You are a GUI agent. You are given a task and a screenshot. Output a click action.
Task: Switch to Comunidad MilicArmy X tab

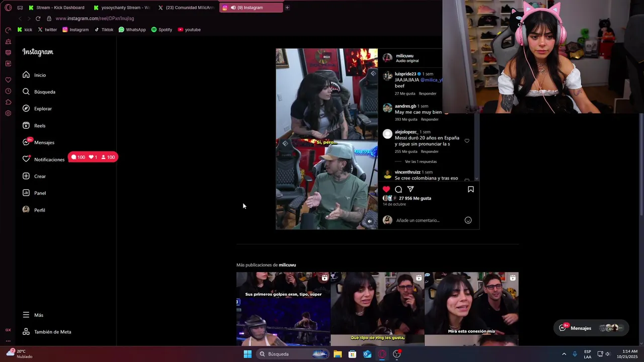pyautogui.click(x=186, y=8)
